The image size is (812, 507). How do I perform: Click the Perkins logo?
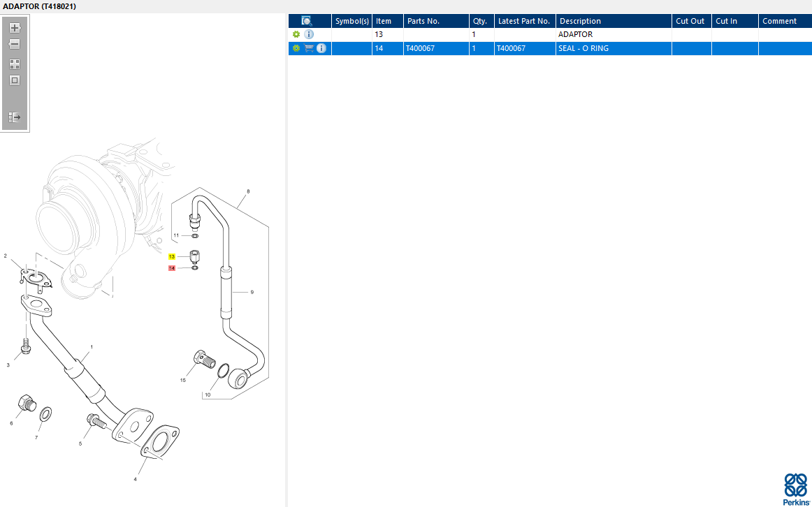[x=795, y=490]
